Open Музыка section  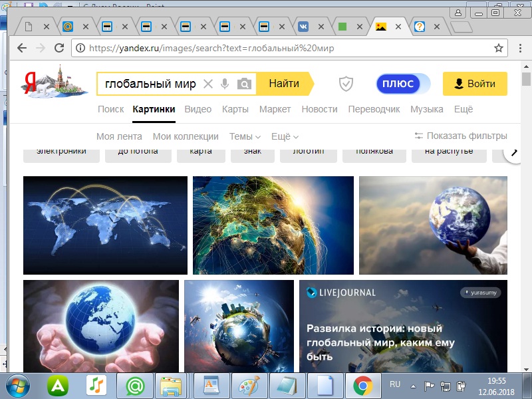(427, 109)
